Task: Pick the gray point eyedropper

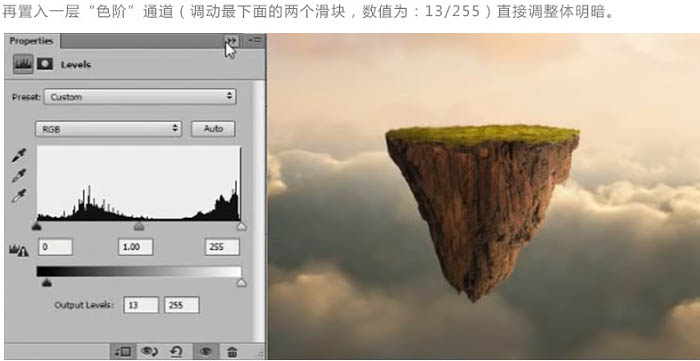Action: pyautogui.click(x=19, y=175)
